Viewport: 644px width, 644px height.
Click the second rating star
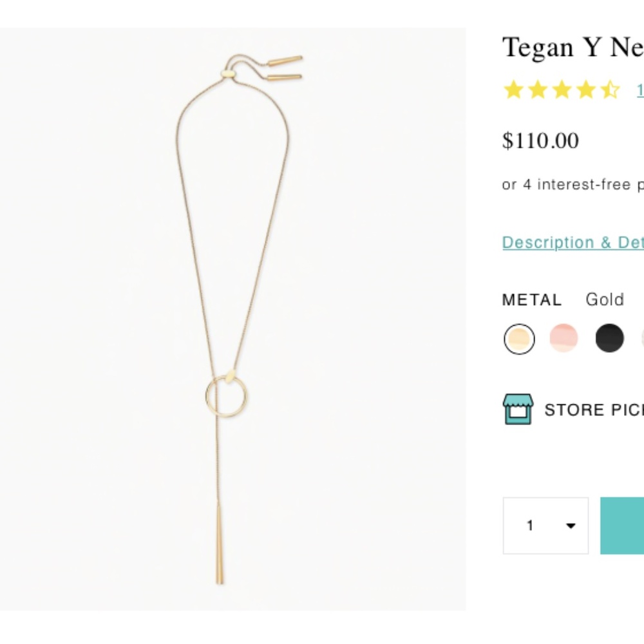tap(536, 91)
